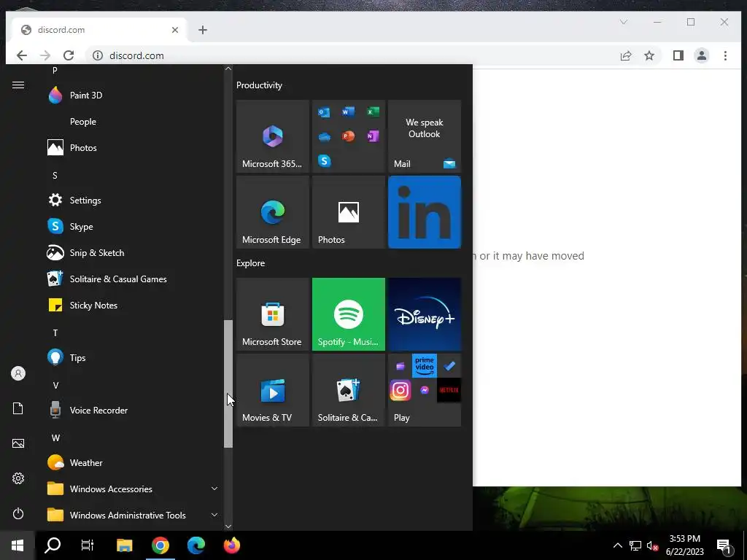
Task: Launch the Movies & TV tile
Action: tap(273, 390)
